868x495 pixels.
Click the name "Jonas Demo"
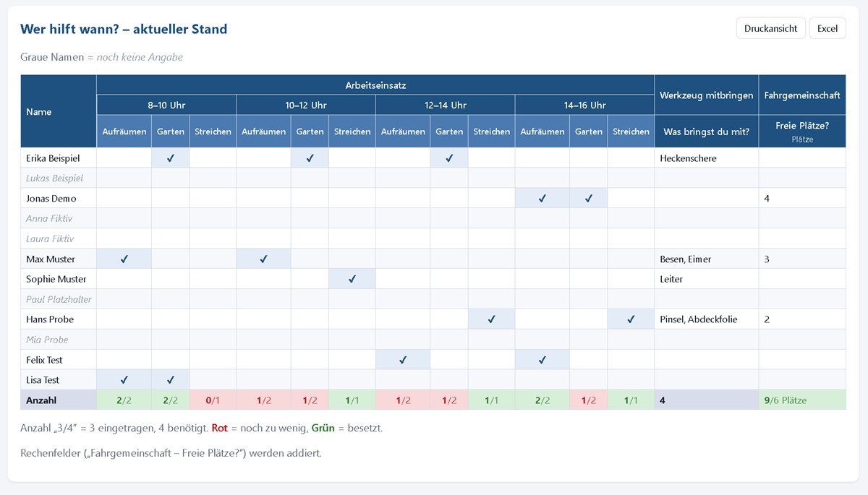tap(51, 199)
